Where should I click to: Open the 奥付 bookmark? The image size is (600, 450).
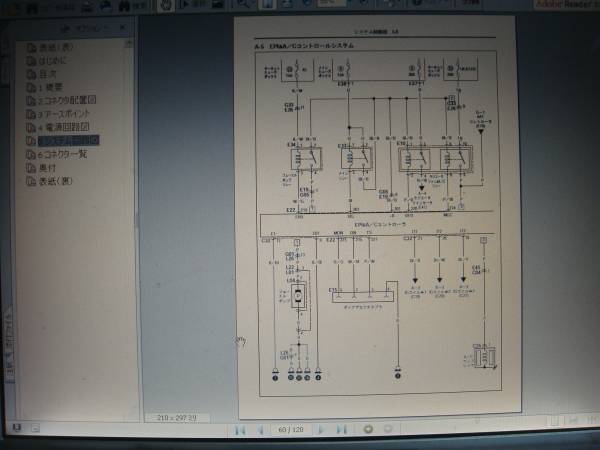coord(47,168)
